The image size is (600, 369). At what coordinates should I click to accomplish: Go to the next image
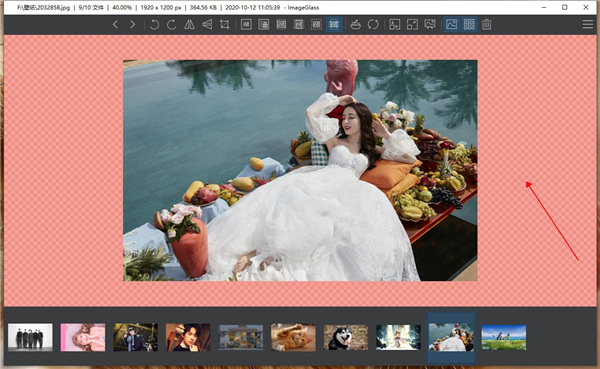[x=132, y=24]
